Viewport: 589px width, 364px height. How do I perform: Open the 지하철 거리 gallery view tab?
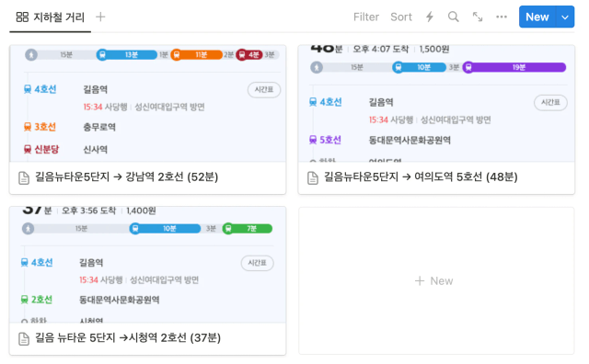[51, 17]
